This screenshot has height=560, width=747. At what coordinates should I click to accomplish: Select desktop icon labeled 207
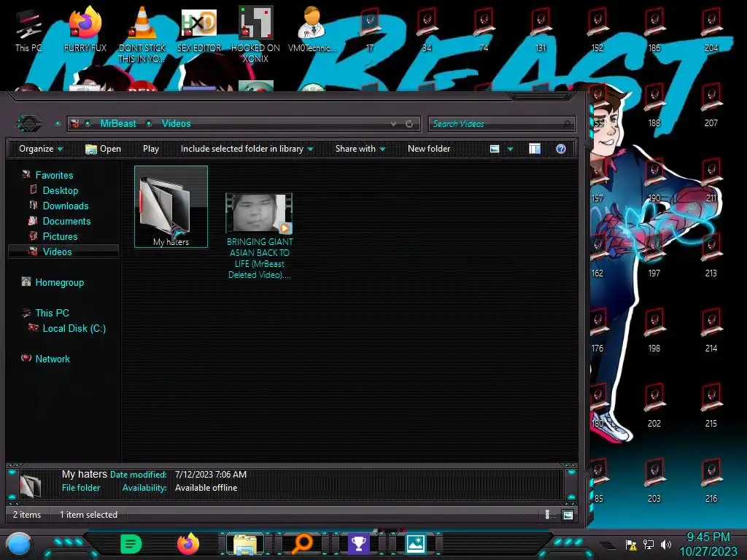711,105
